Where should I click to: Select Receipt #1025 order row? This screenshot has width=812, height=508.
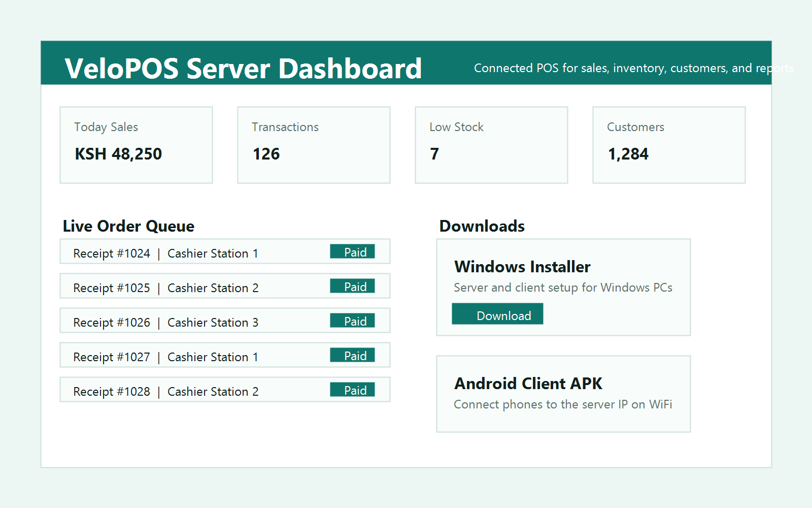coord(225,286)
